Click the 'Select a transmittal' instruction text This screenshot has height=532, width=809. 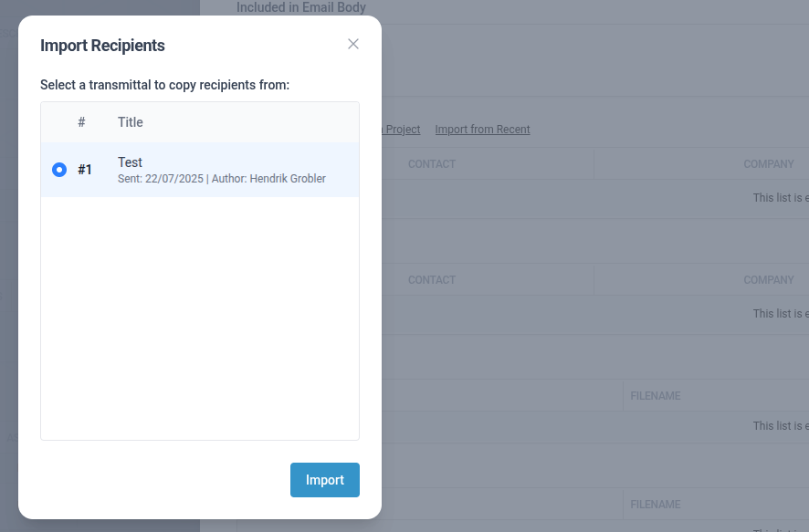click(x=164, y=85)
